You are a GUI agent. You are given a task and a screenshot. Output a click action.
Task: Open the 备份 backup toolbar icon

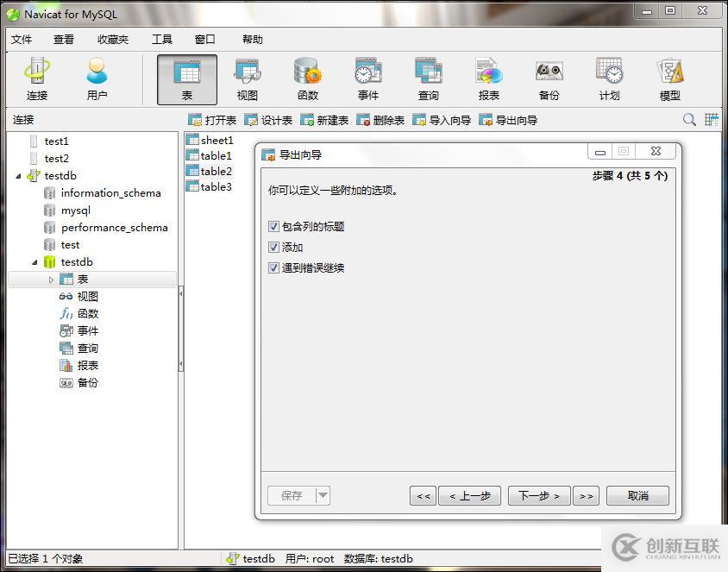pos(549,79)
